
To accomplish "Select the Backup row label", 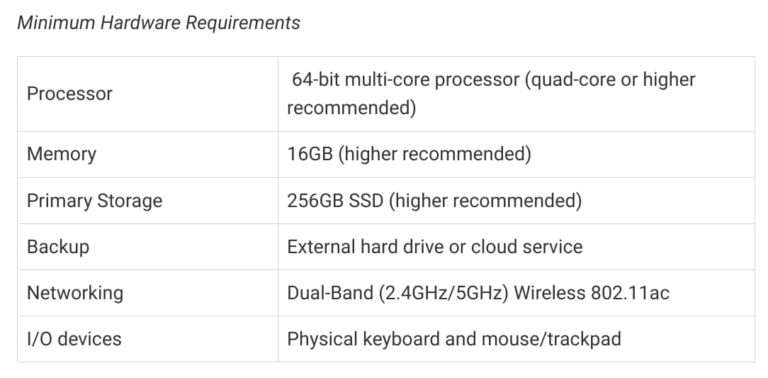I will [58, 246].
